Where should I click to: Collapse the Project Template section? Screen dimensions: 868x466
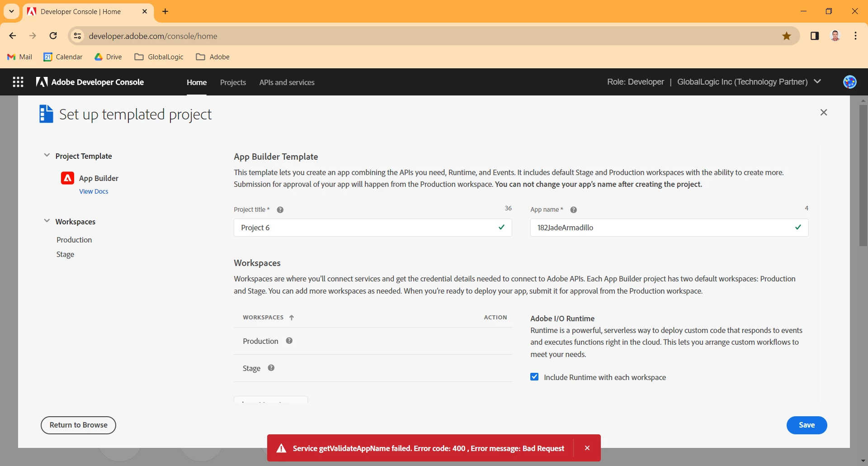tap(47, 155)
